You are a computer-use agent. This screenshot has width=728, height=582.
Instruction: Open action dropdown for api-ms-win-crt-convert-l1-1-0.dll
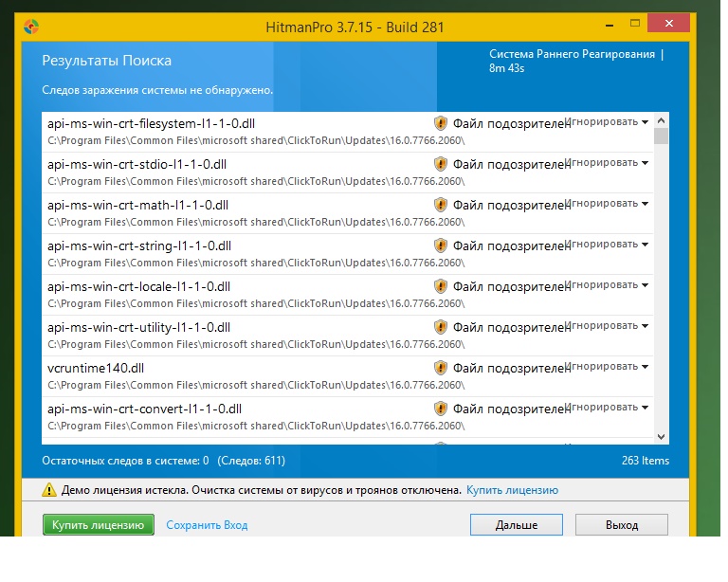point(608,408)
